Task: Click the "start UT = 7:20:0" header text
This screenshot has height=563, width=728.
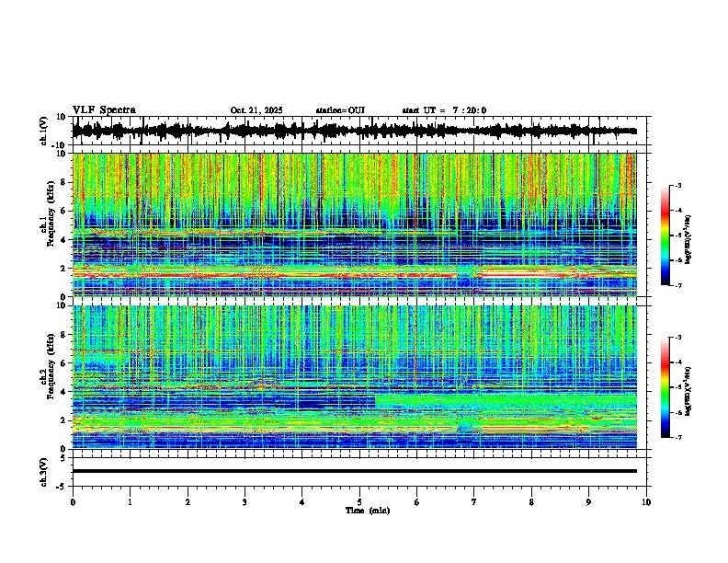Action: [x=444, y=110]
